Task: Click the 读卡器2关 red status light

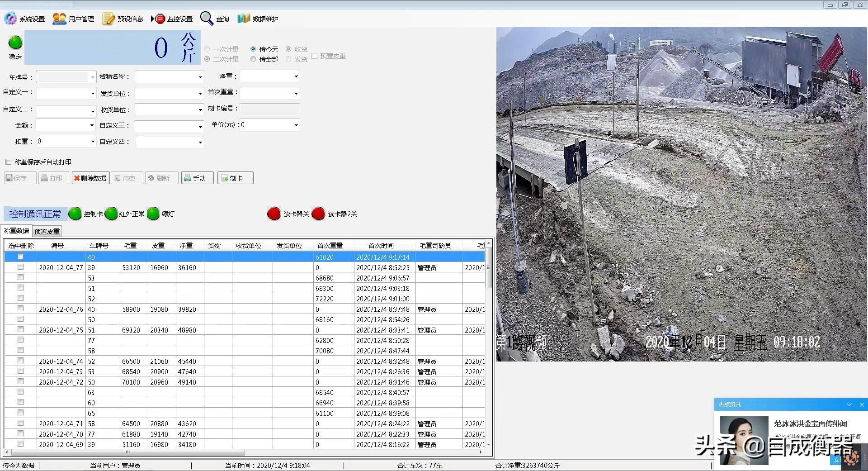Action: [318, 214]
